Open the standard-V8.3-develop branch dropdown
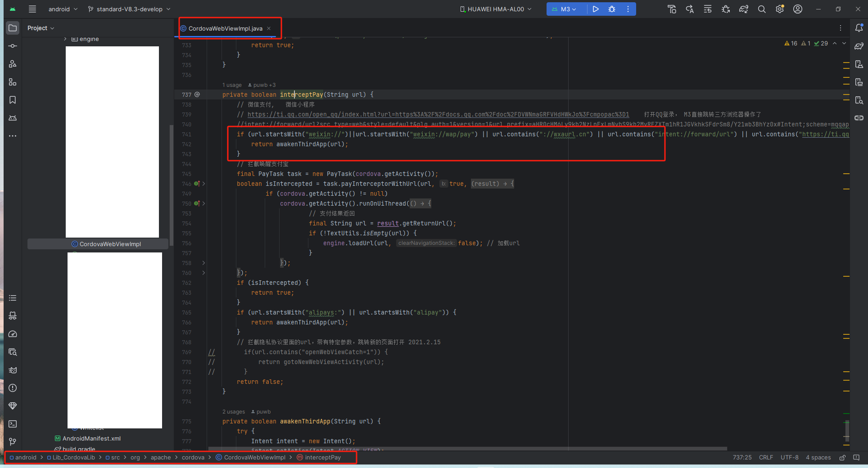 tap(129, 9)
